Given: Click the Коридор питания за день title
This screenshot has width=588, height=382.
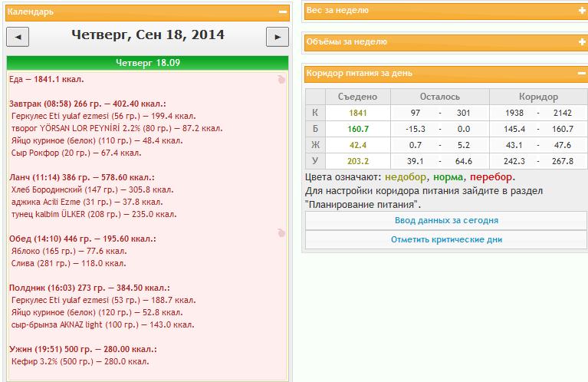Looking at the screenshot, I should tap(360, 73).
